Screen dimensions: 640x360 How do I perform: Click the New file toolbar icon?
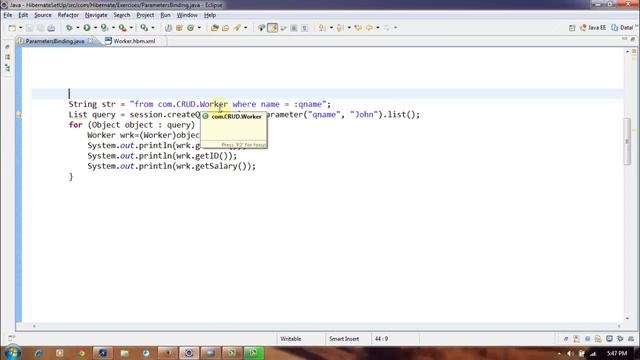[12, 28]
